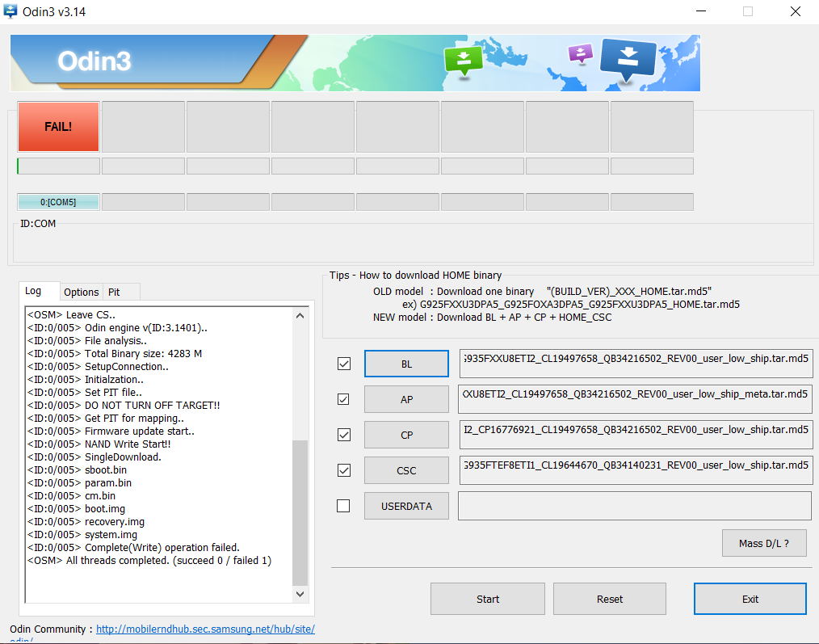Click the AP file path field
The height and width of the screenshot is (644, 819).
click(x=635, y=399)
